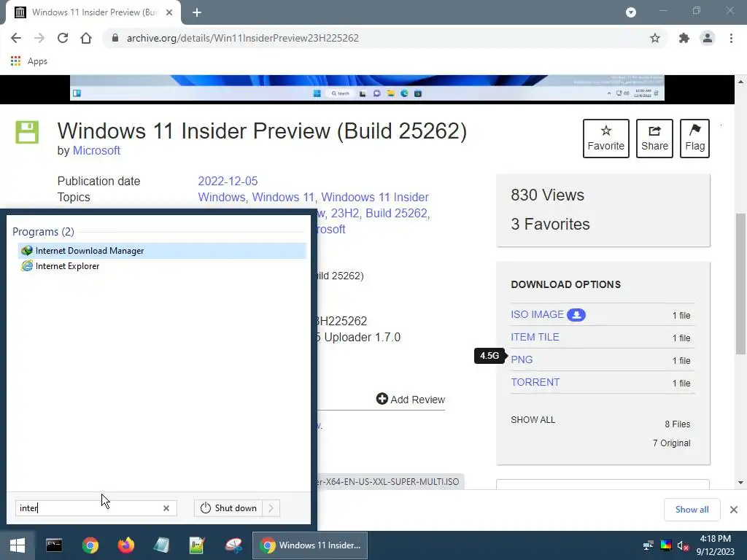Viewport: 747px width, 560px height.
Task: Open the Chrome profile avatar
Action: (708, 38)
